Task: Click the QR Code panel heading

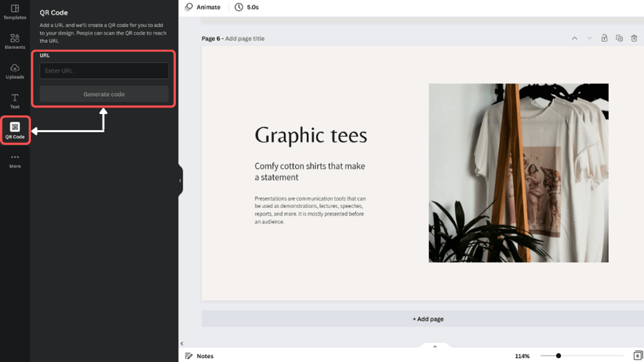Action: (x=53, y=13)
